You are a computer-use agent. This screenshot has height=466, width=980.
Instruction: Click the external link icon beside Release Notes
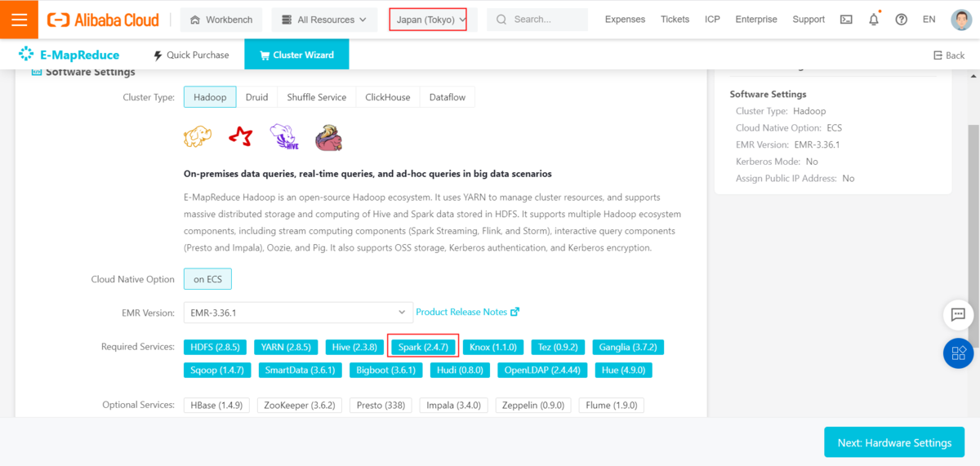pyautogui.click(x=514, y=312)
